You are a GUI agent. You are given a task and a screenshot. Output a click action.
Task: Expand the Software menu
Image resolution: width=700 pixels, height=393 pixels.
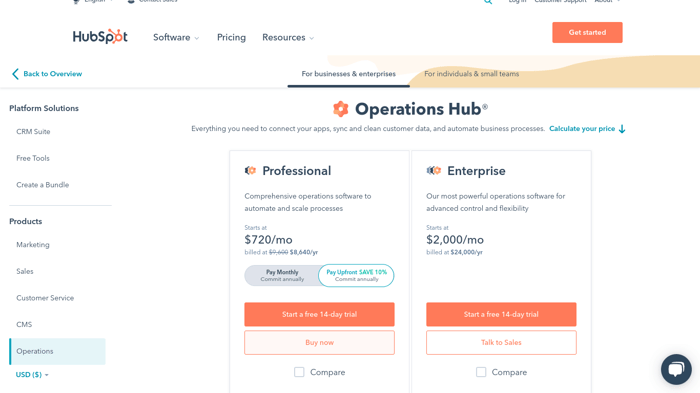tap(176, 38)
